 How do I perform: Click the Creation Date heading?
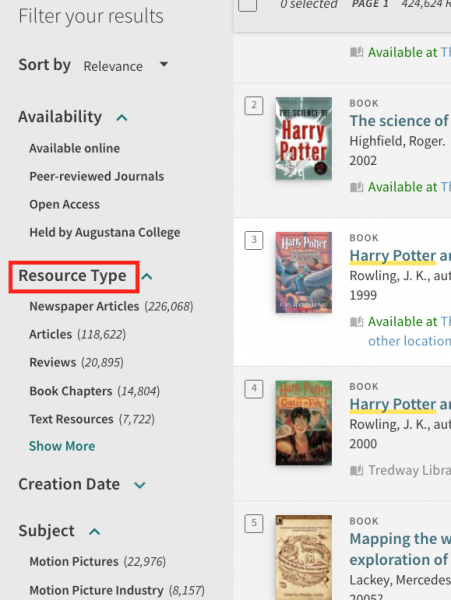(69, 484)
